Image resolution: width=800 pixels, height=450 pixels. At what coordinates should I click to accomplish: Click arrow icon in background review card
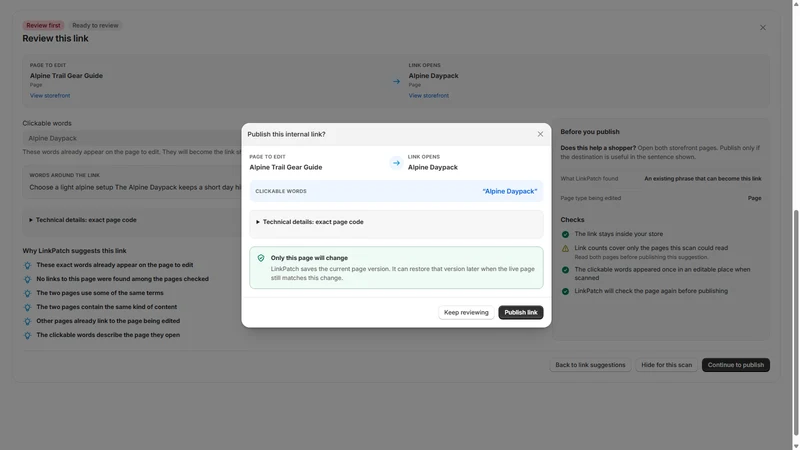(396, 81)
